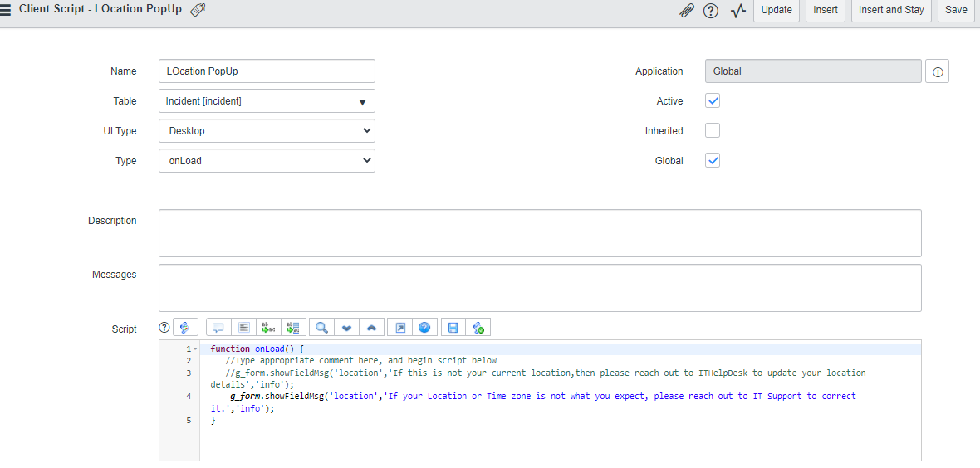Open the script field help icon
980x468 pixels.
[x=164, y=327]
